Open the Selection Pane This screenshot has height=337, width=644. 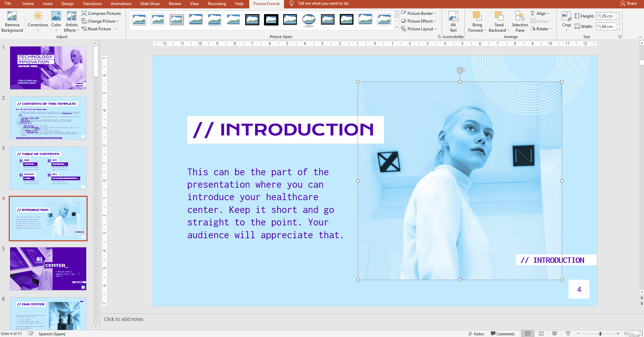520,16
